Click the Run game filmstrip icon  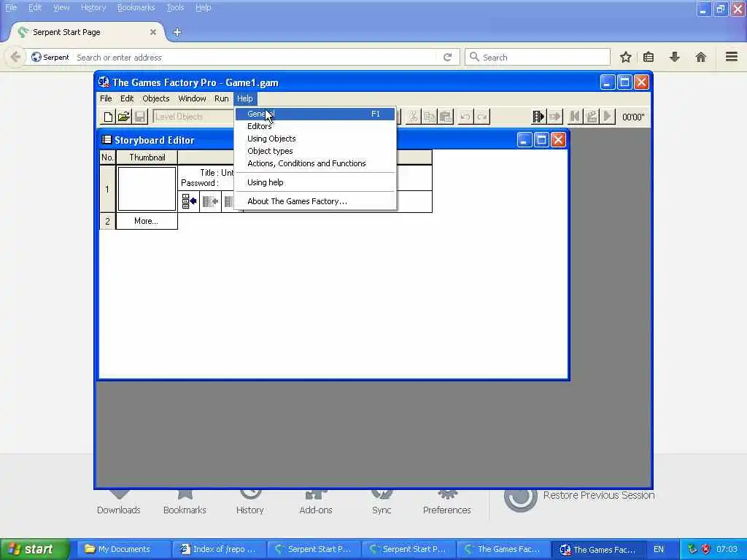pyautogui.click(x=538, y=117)
